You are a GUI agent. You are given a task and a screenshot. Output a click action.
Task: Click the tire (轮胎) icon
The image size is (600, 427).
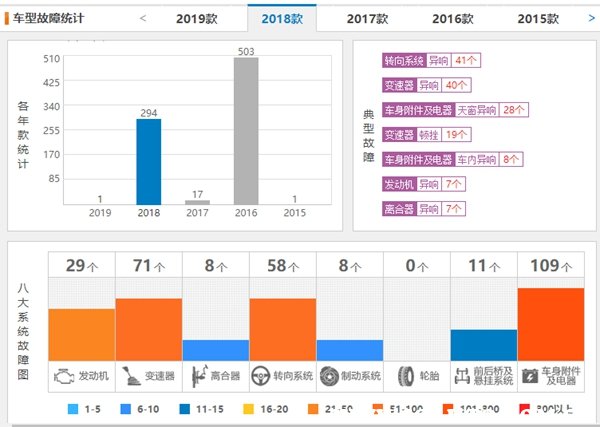[x=404, y=377]
